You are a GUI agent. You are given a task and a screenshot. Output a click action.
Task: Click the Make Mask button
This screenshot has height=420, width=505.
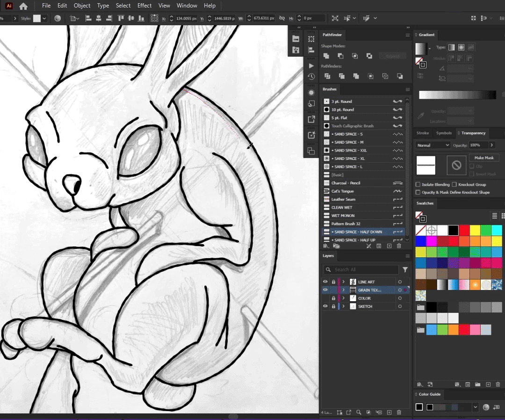pos(484,158)
